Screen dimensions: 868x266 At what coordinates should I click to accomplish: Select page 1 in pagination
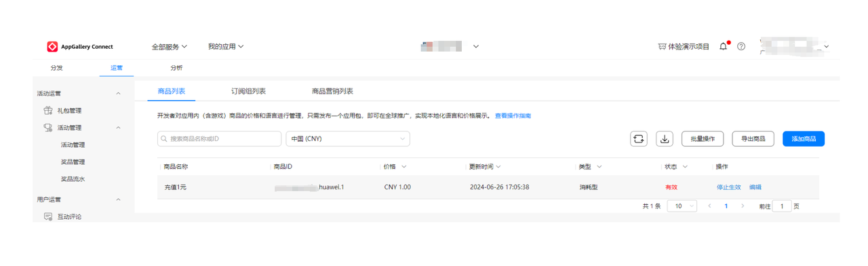pos(726,206)
